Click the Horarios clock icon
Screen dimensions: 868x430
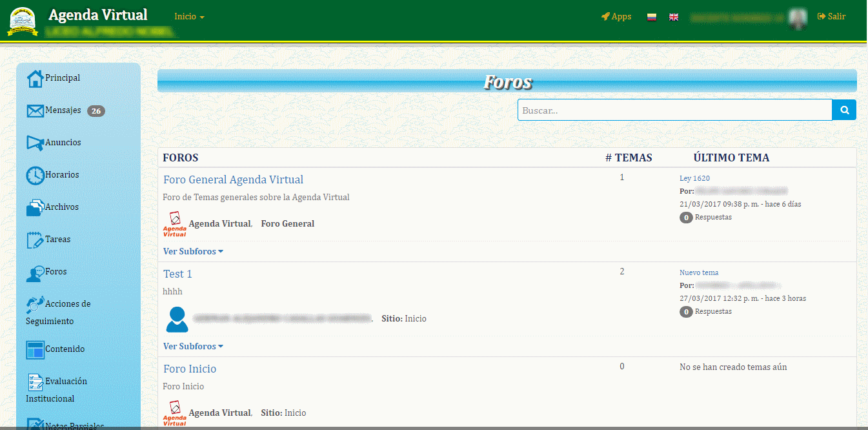point(35,175)
